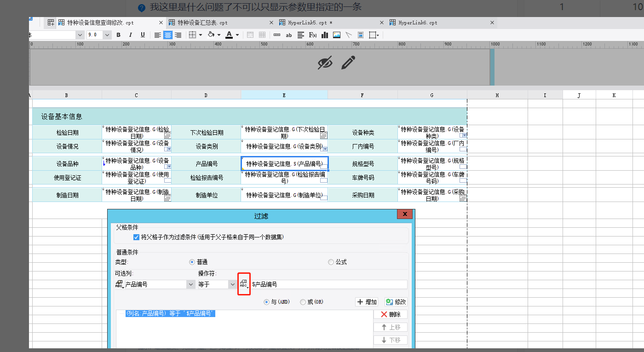Screen dimensions: 644x352
Task: Align cell text left
Action: [158, 35]
